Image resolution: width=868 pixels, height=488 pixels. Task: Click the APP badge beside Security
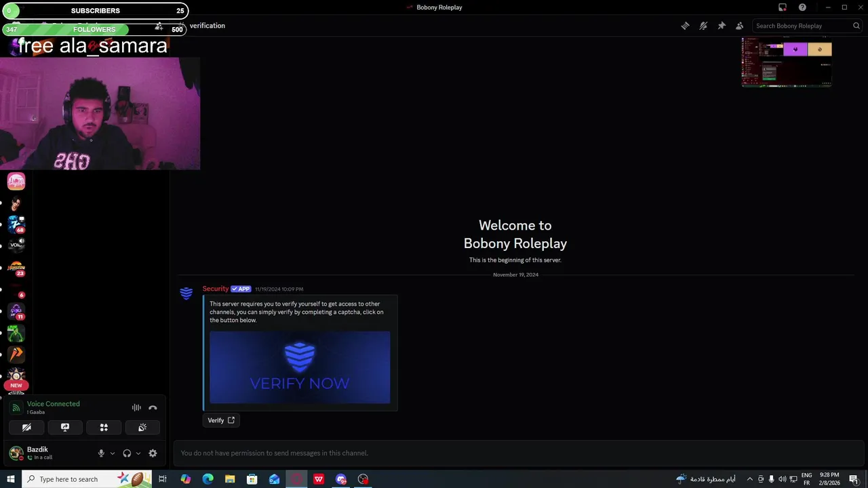241,289
